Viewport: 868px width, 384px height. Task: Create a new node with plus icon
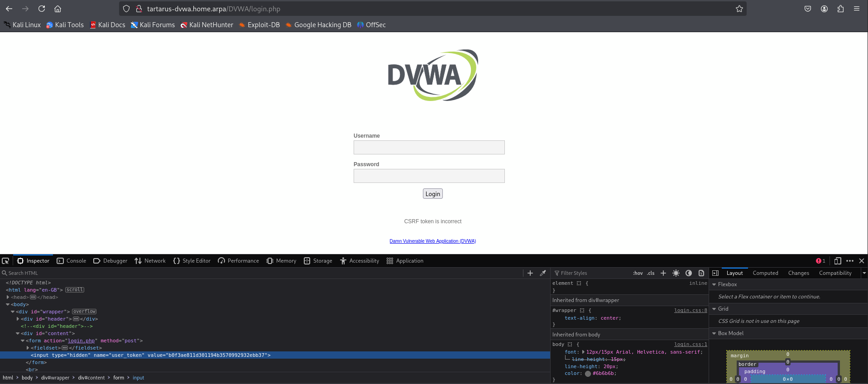click(530, 273)
